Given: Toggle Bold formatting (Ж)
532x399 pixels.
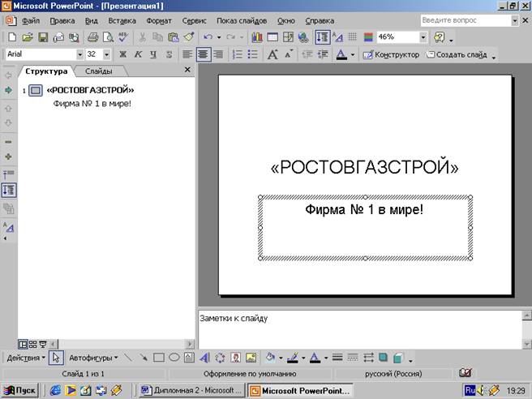Looking at the screenshot, I should point(123,54).
